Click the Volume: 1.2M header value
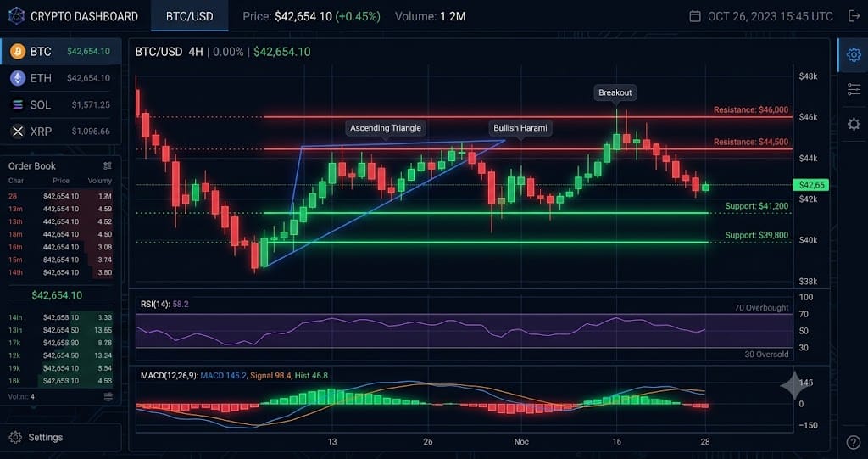Image resolution: width=868 pixels, height=459 pixels. (430, 17)
